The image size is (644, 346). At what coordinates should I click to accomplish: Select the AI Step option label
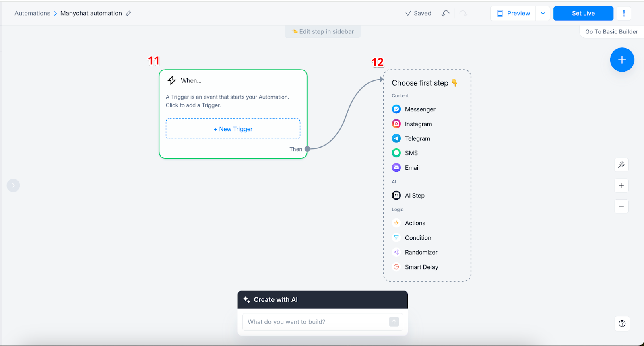click(415, 196)
